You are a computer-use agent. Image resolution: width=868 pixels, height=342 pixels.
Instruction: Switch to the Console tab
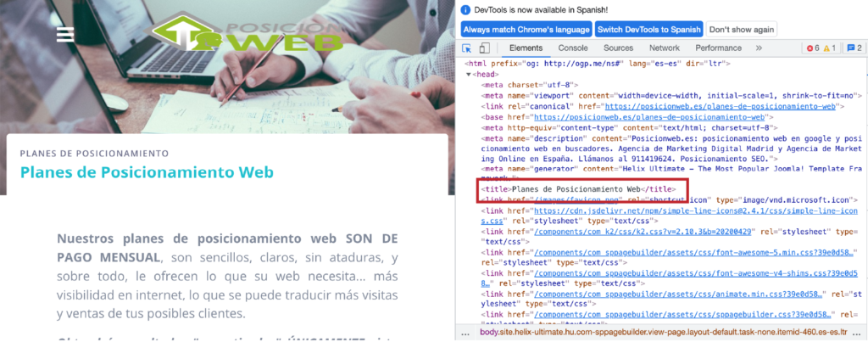coord(573,48)
